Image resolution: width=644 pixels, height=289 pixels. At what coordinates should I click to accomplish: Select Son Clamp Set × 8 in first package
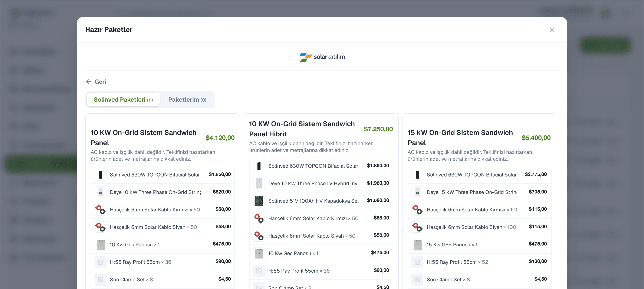coord(162,279)
